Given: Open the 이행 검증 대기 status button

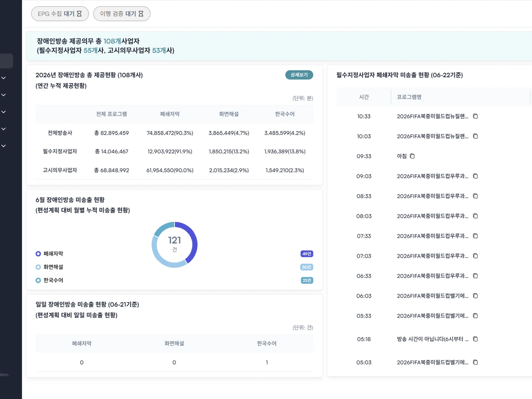Looking at the screenshot, I should pyautogui.click(x=122, y=14).
